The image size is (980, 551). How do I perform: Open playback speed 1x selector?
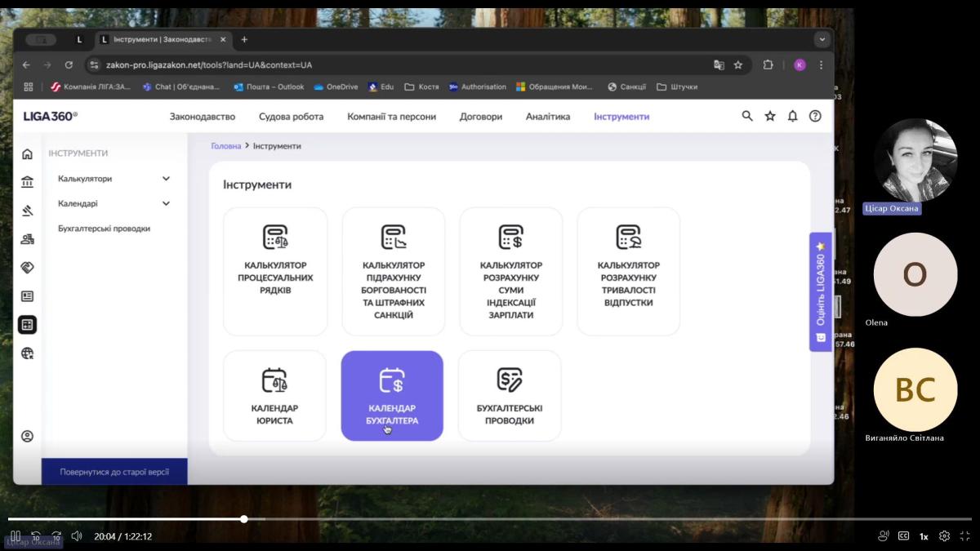click(x=924, y=536)
